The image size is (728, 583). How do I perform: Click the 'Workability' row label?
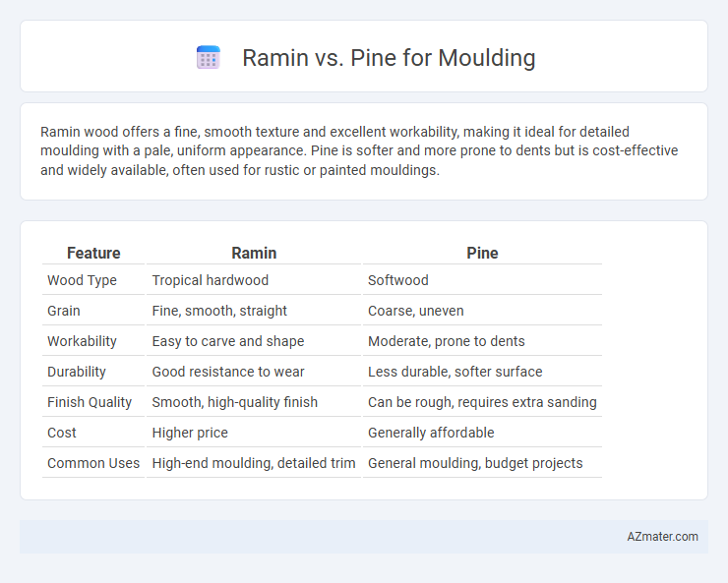82,341
